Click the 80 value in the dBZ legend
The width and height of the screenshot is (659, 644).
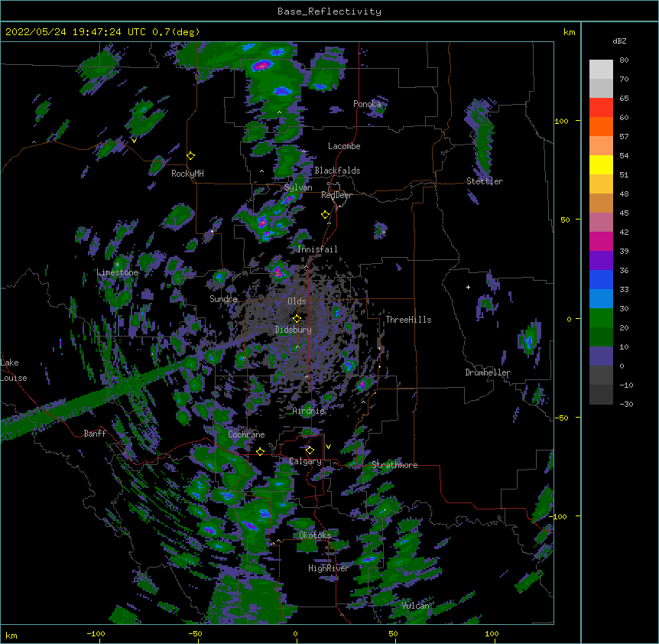[x=624, y=60]
